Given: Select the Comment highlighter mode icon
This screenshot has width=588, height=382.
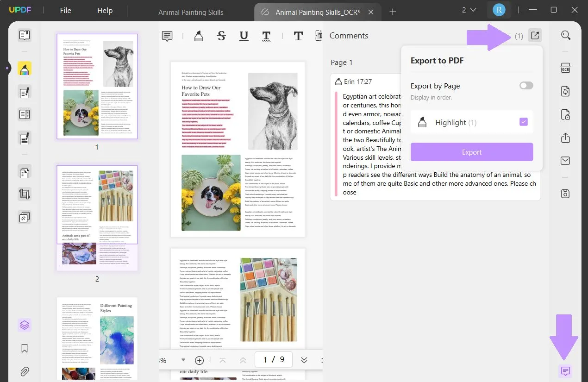Looking at the screenshot, I should pyautogui.click(x=25, y=69).
